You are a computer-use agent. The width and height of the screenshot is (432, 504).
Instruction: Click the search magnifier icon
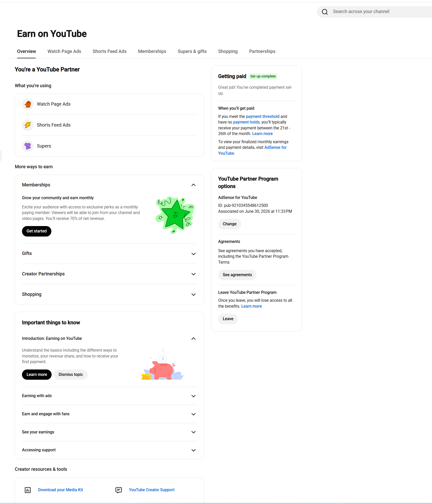pyautogui.click(x=325, y=12)
